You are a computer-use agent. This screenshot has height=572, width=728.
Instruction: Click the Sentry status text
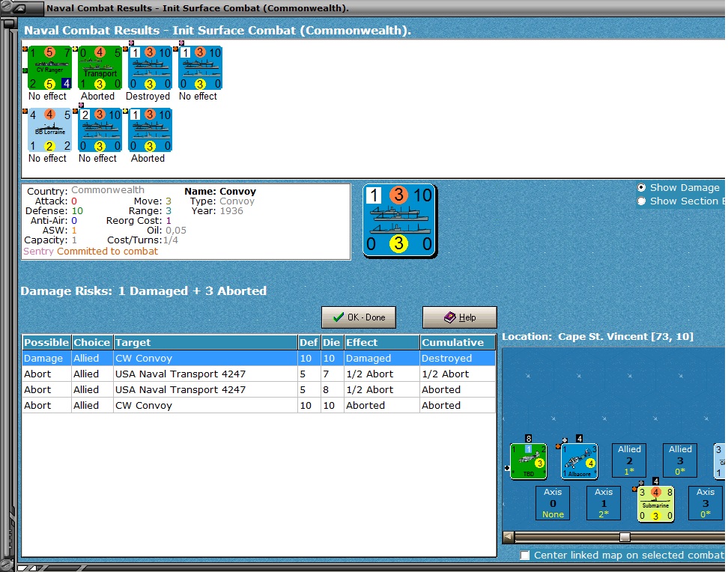coord(38,251)
